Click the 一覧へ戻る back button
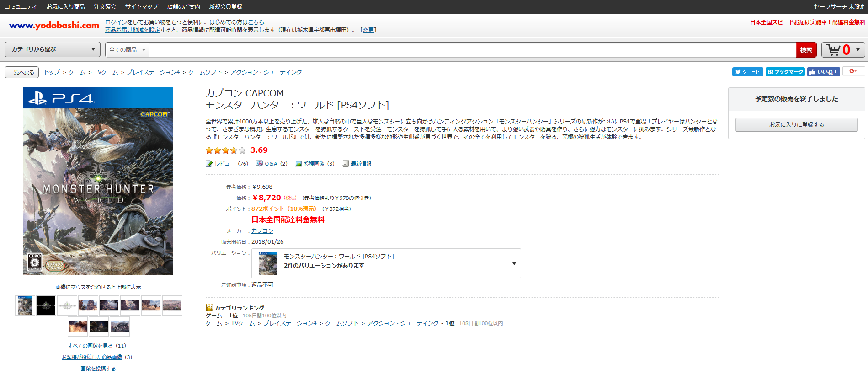 22,72
